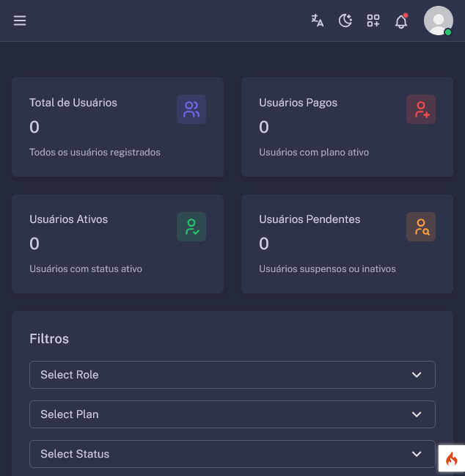The height and width of the screenshot is (476, 465).
Task: Expand the Select Status dropdown
Action: tap(232, 454)
